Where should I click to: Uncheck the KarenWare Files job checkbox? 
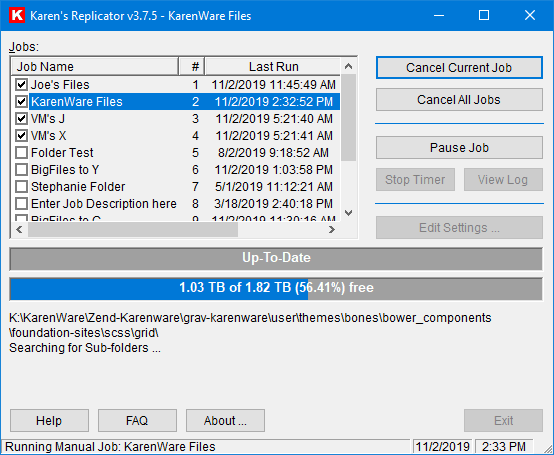coord(22,102)
